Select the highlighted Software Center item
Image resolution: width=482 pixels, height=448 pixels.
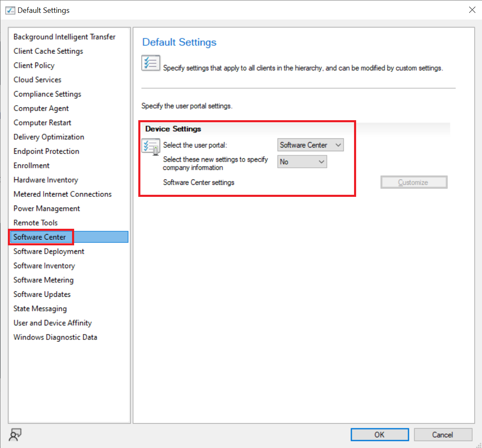tap(70, 237)
